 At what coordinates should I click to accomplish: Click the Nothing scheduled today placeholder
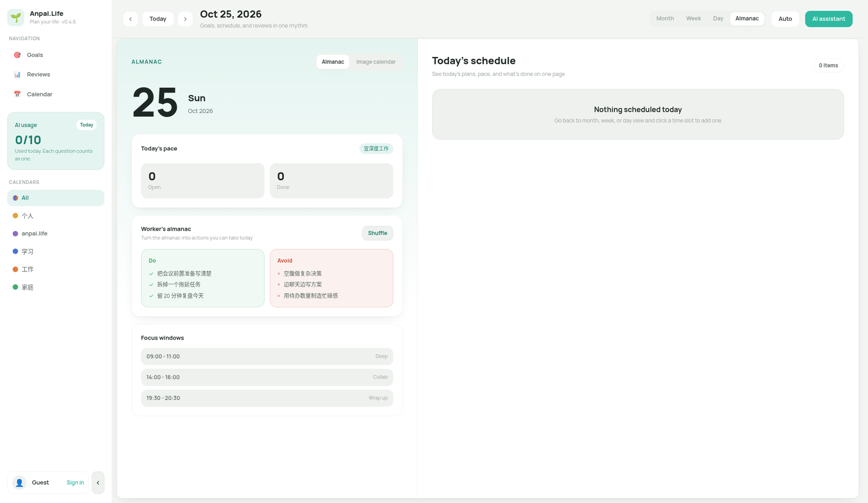click(x=638, y=114)
